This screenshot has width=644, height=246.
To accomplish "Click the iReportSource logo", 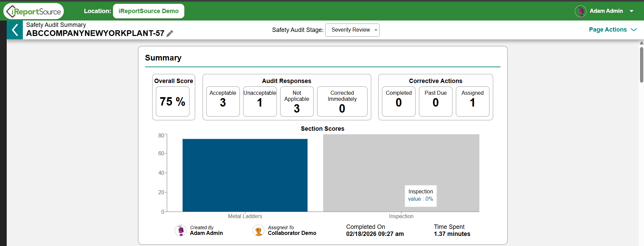I will click(x=34, y=11).
